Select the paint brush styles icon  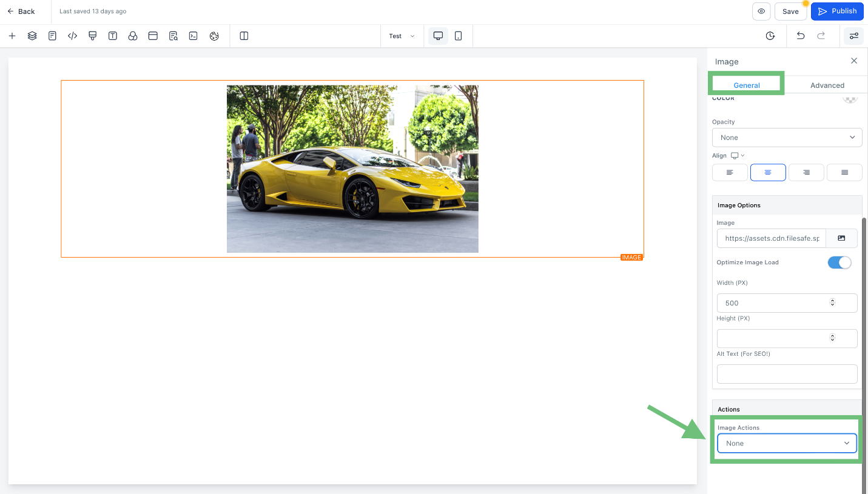point(93,36)
